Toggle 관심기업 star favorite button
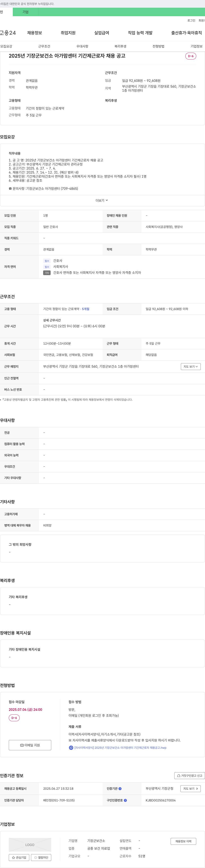This screenshot has width=205, height=868. (19, 858)
